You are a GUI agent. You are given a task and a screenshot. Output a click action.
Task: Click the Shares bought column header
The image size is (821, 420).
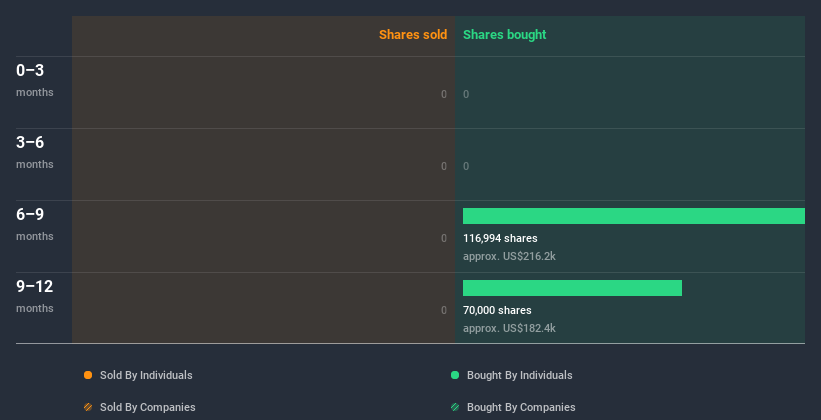coord(505,35)
